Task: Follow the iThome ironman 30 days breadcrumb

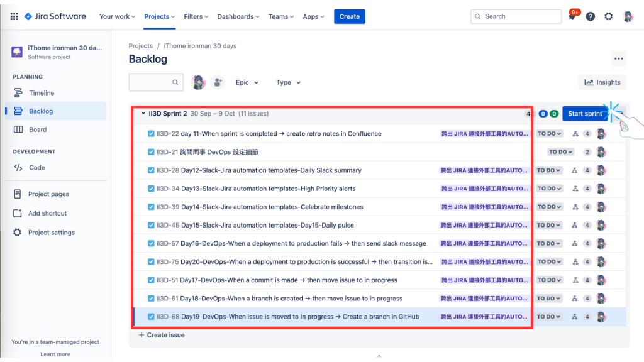Action: point(200,46)
